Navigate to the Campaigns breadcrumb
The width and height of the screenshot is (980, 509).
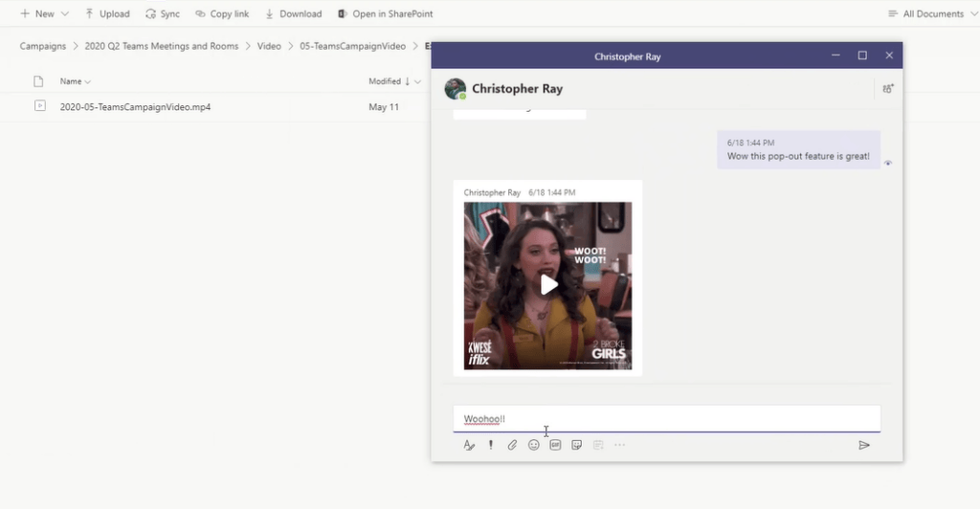43,46
